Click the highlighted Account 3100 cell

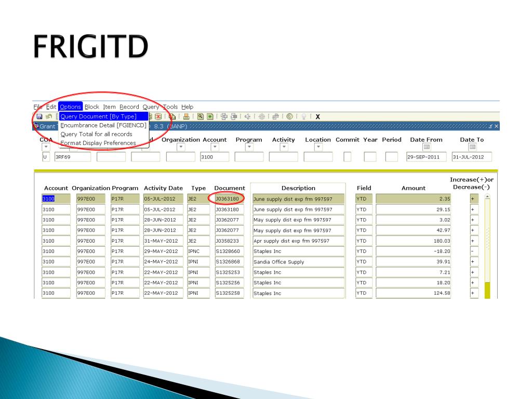56,199
